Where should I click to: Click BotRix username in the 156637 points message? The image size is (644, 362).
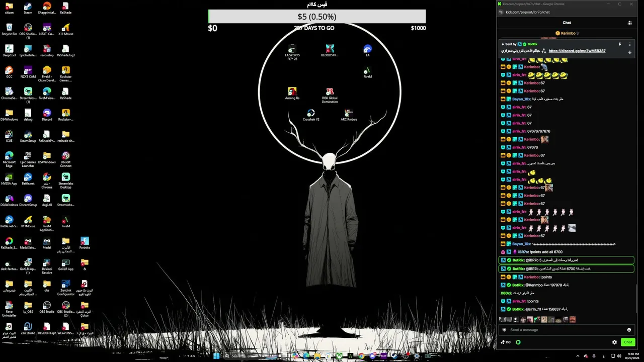click(x=518, y=309)
